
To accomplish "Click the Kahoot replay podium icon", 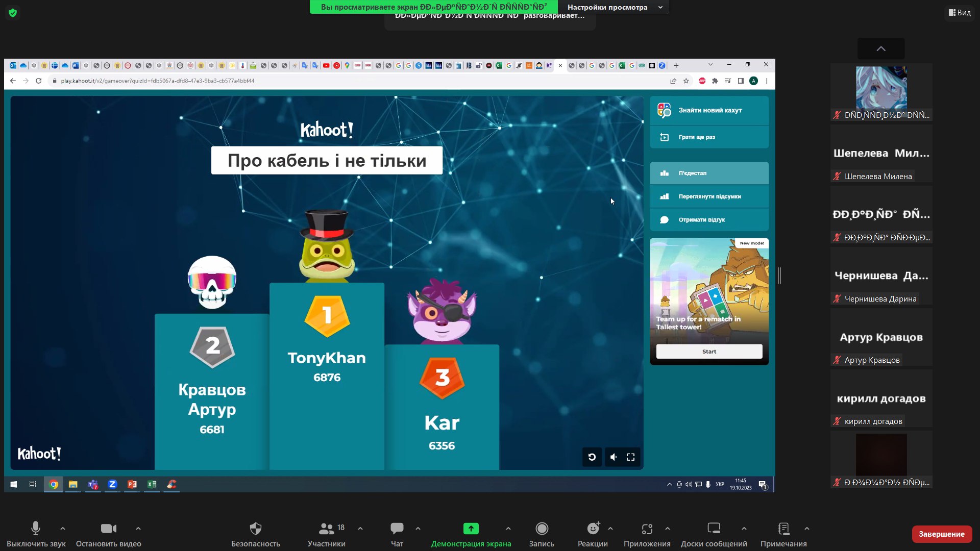I will (592, 457).
